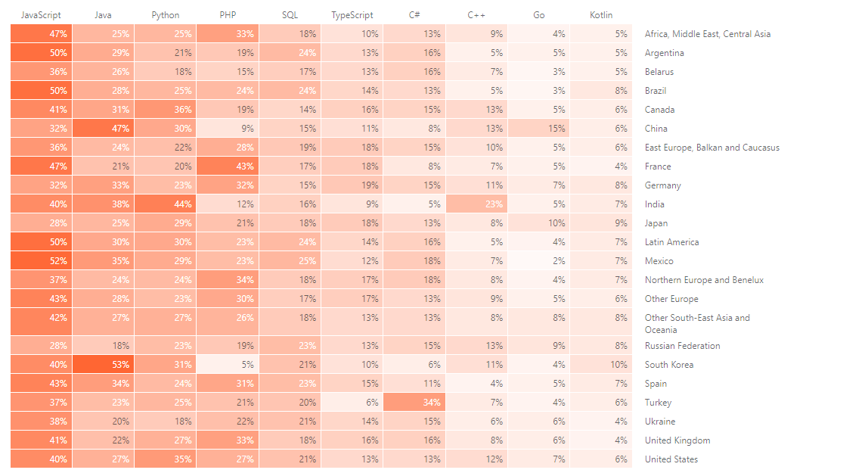Click India's 44% Python cell
Image resolution: width=868 pixels, height=473 pixels.
coord(166,204)
